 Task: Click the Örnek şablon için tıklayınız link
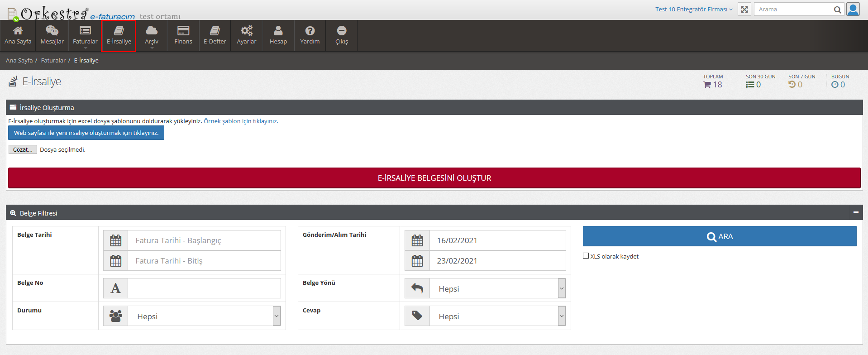240,121
